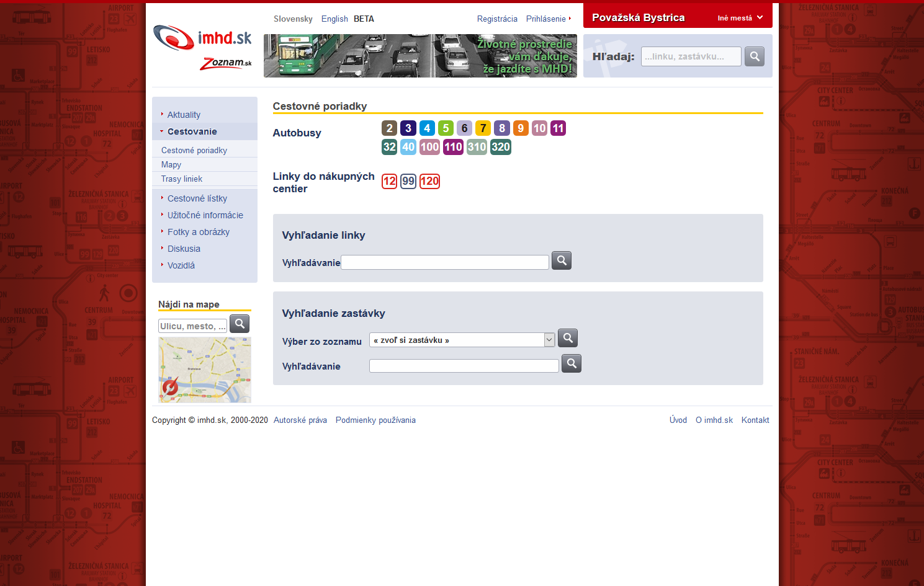The width and height of the screenshot is (924, 586).
Task: Open the Prihlásenie login dropdown
Action: [548, 19]
